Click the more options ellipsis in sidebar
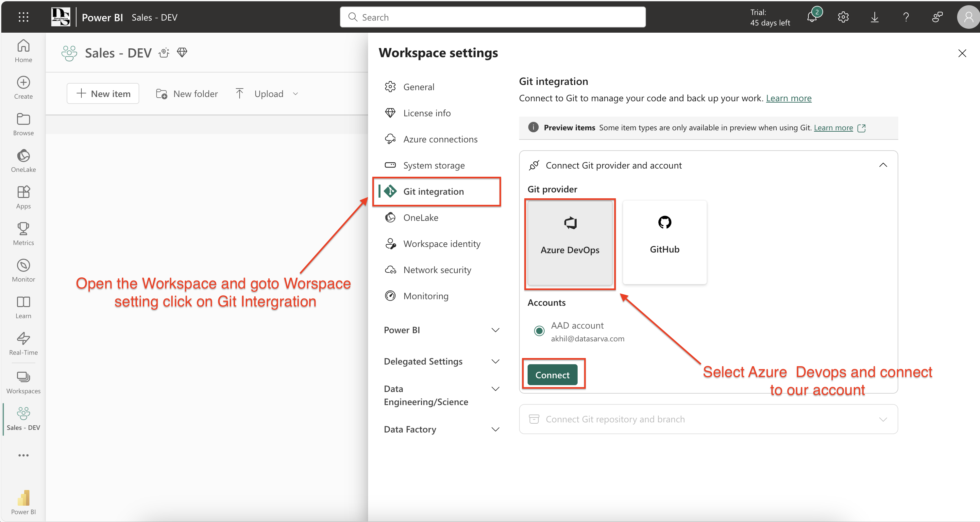This screenshot has height=522, width=980. click(x=23, y=455)
